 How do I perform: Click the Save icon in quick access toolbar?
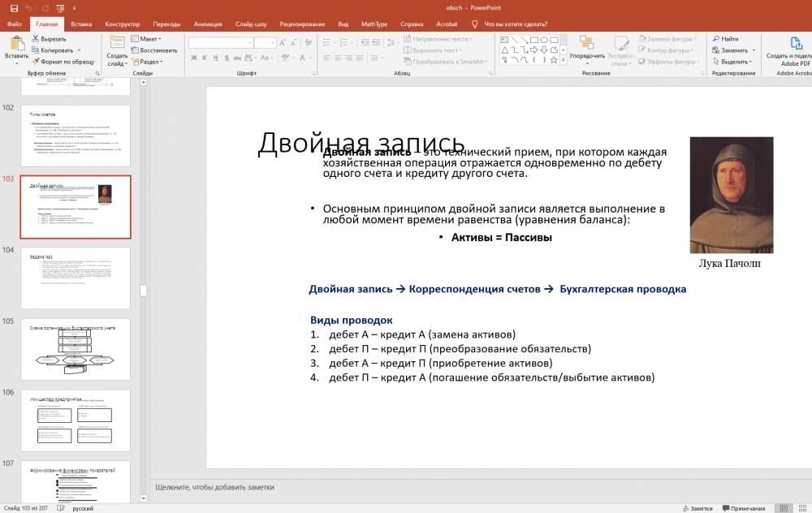tap(14, 8)
